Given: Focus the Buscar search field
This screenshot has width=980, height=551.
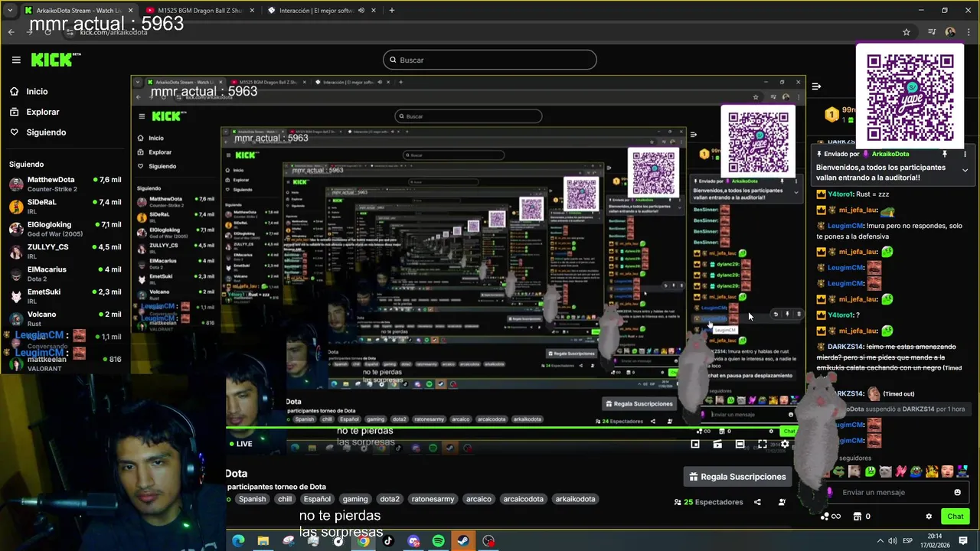Looking at the screenshot, I should point(490,60).
